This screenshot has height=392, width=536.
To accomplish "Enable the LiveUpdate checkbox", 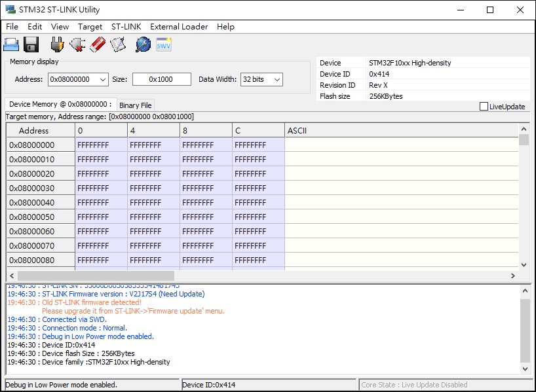I will pyautogui.click(x=484, y=107).
